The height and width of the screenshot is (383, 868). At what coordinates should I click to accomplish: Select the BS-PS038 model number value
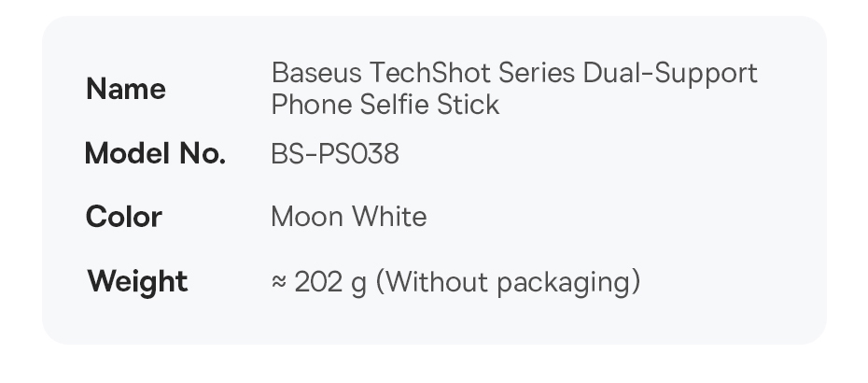pyautogui.click(x=334, y=153)
